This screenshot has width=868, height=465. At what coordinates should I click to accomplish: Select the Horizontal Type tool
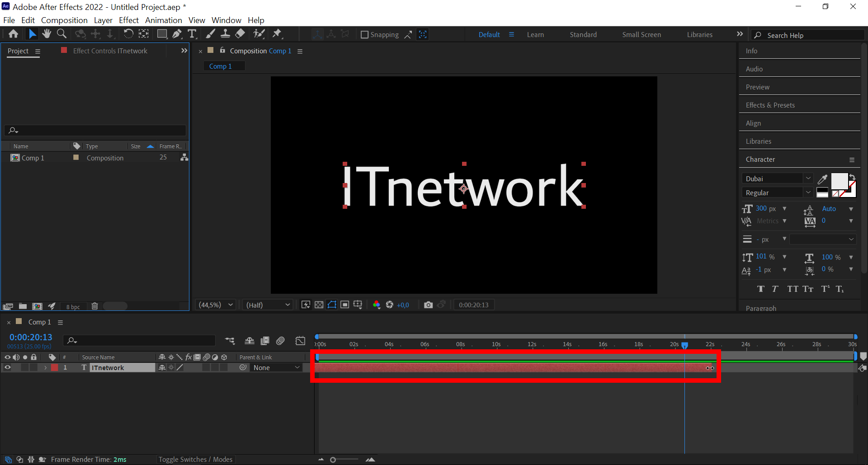192,33
